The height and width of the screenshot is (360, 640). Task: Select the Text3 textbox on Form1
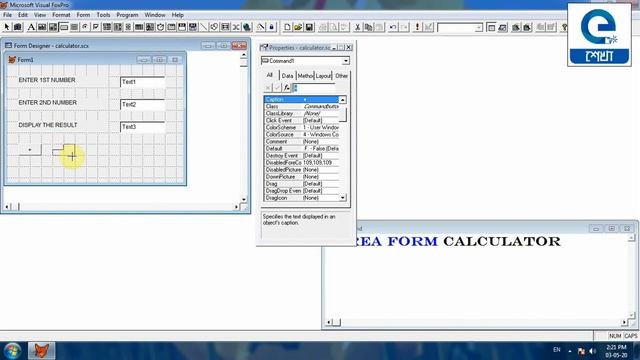pos(142,127)
